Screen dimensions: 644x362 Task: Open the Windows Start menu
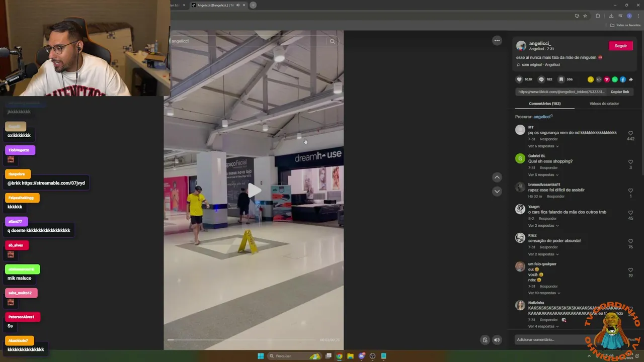tap(261, 356)
